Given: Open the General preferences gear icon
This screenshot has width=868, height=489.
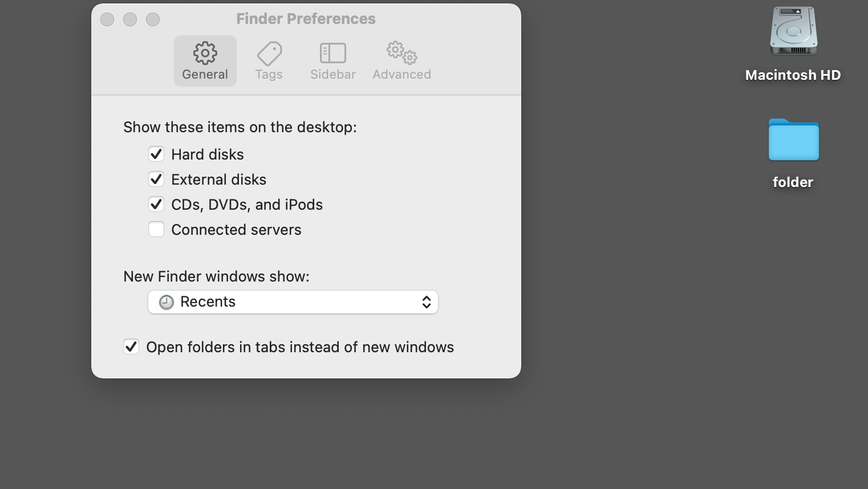Looking at the screenshot, I should pyautogui.click(x=205, y=53).
